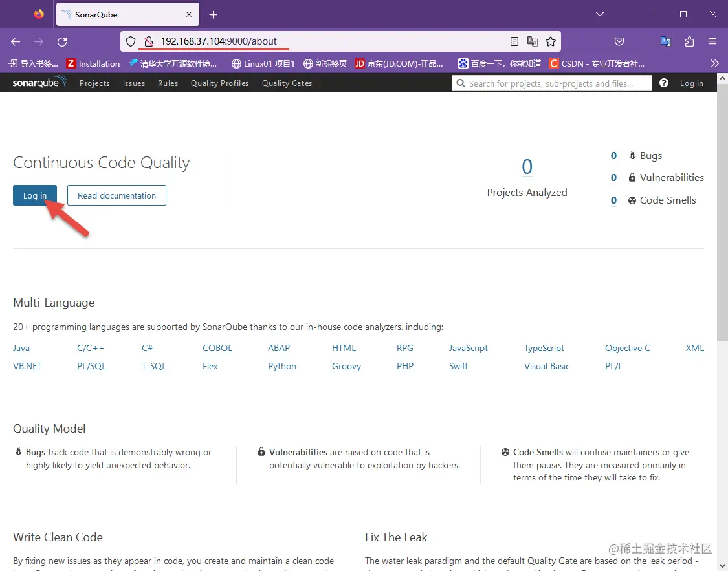728x571 pixels.
Task: Open the Issues menu
Action: [x=134, y=83]
